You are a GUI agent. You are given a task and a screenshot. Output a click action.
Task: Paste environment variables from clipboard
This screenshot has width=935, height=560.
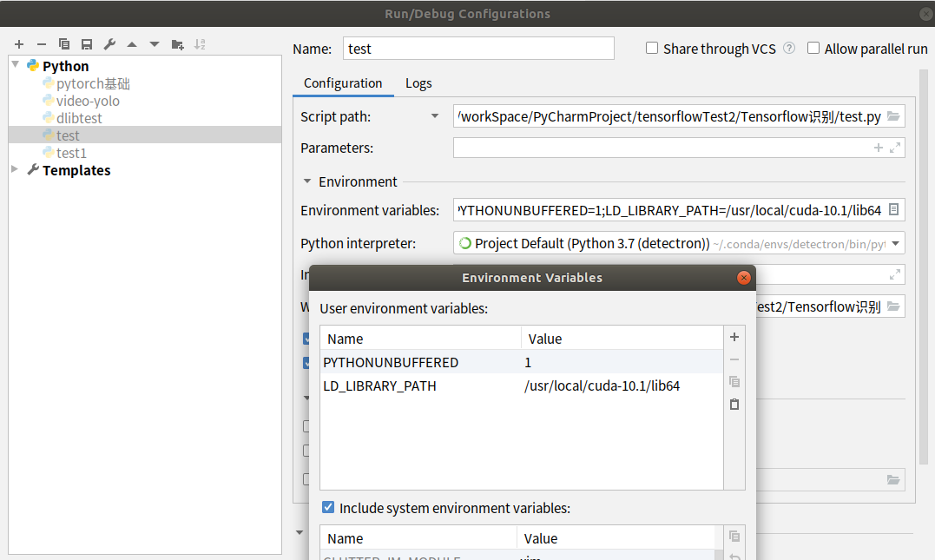[734, 405]
